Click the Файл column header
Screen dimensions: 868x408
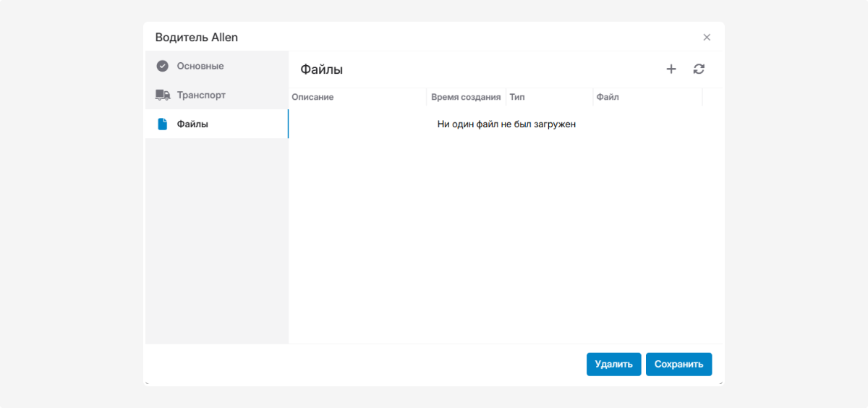click(608, 97)
